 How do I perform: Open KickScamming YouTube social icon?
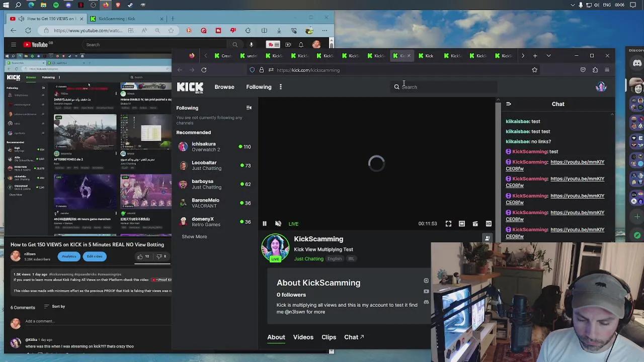click(x=426, y=292)
